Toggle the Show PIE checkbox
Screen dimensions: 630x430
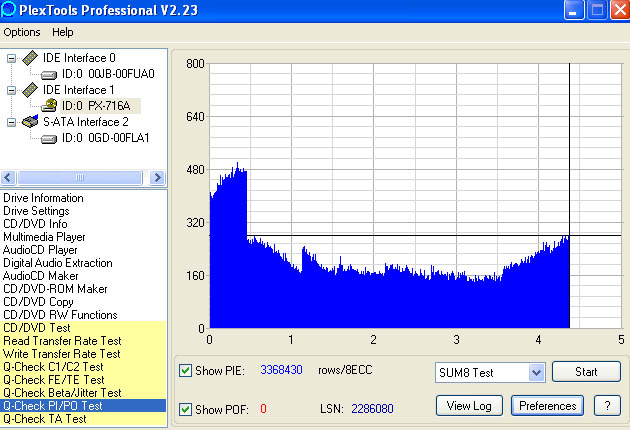tap(185, 370)
